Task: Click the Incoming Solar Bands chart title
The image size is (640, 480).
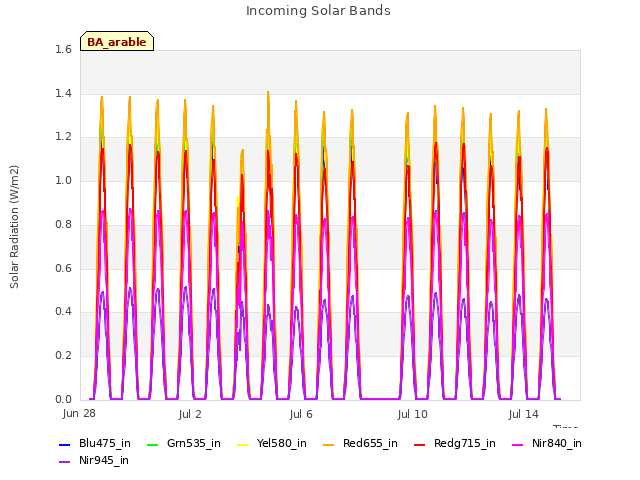Action: [x=318, y=11]
